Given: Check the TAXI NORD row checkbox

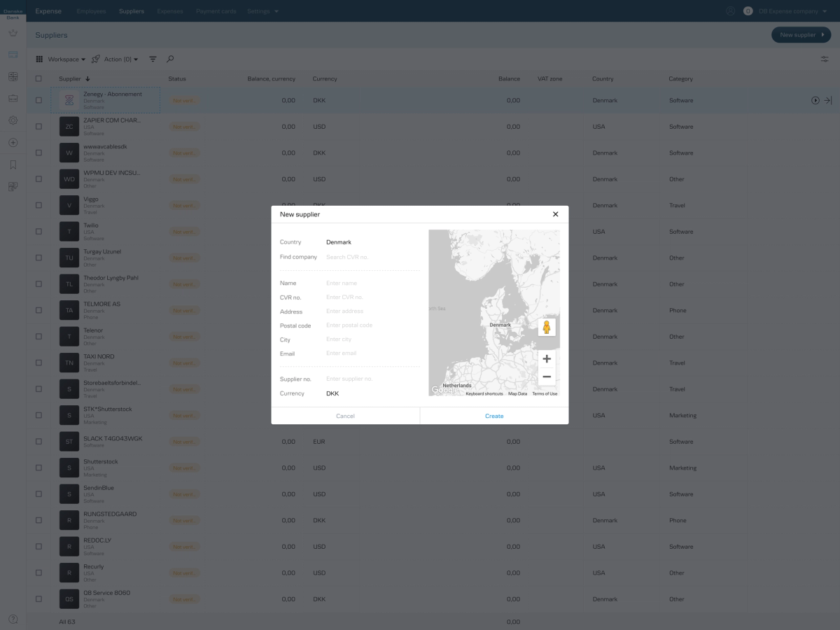Looking at the screenshot, I should (38, 363).
